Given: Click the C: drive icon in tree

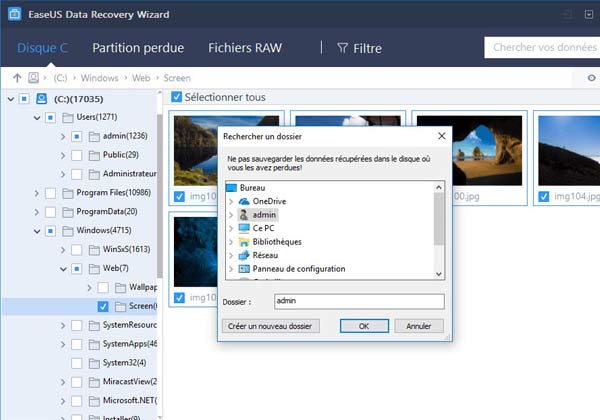Looking at the screenshot, I should (x=41, y=99).
